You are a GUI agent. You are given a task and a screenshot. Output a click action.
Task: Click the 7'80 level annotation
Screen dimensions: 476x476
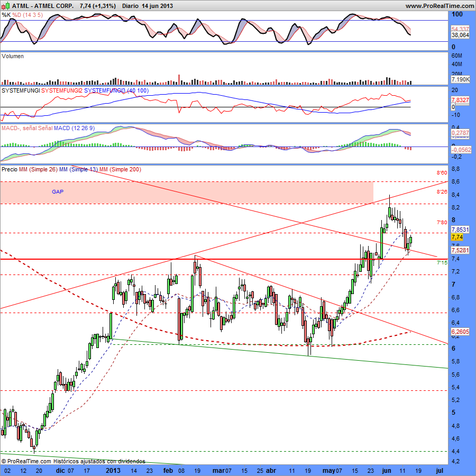(x=442, y=223)
